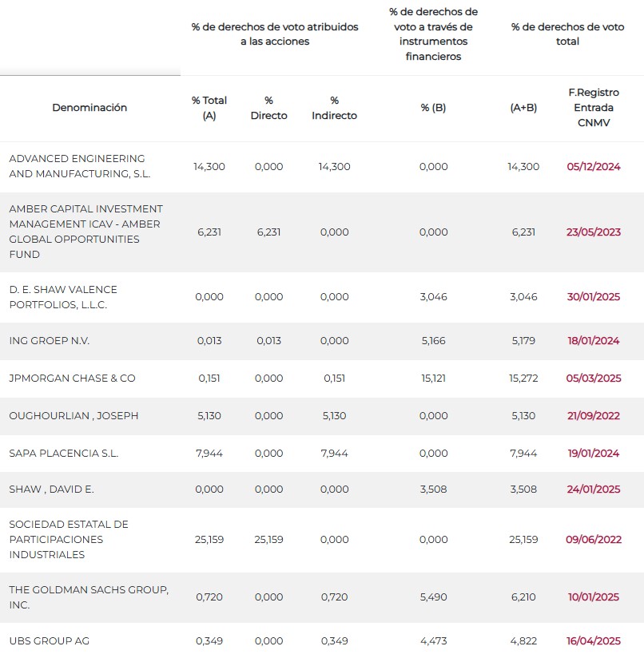This screenshot has height=658, width=644.
Task: Select the % Indirecto column header
Action: pyautogui.click(x=334, y=108)
